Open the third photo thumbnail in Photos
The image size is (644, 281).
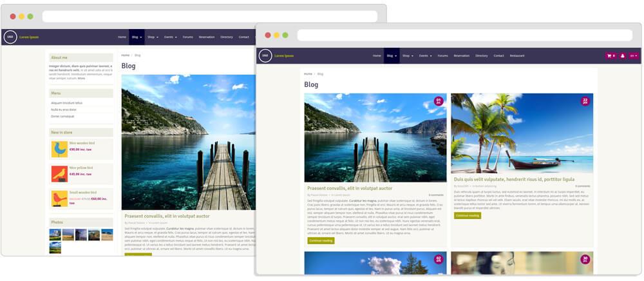click(x=81, y=235)
